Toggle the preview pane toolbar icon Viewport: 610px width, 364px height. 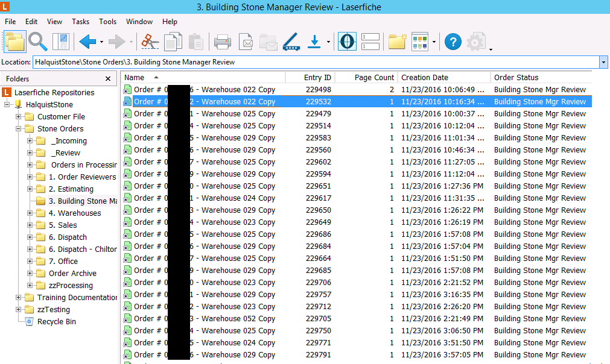click(x=61, y=42)
